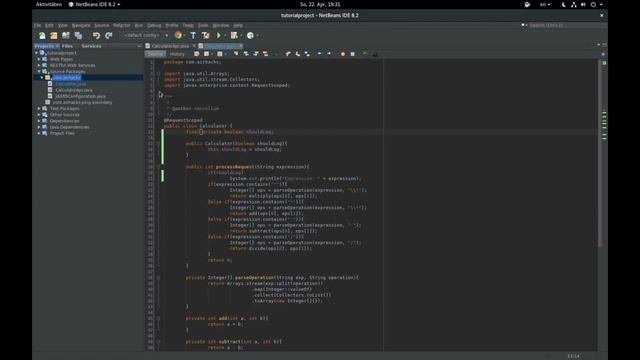Open the Refactor menu
The width and height of the screenshot is (640, 360).
coord(122,25)
